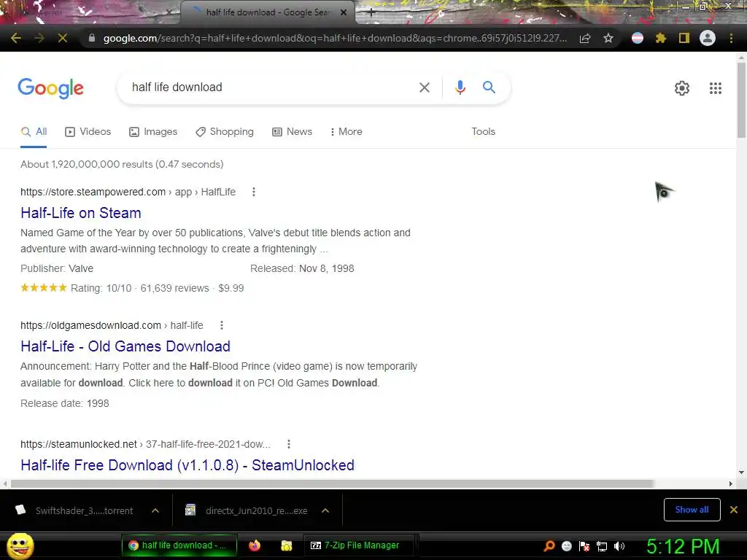Expand the More search filters
Viewport: 747px width, 560px height.
[x=346, y=131]
